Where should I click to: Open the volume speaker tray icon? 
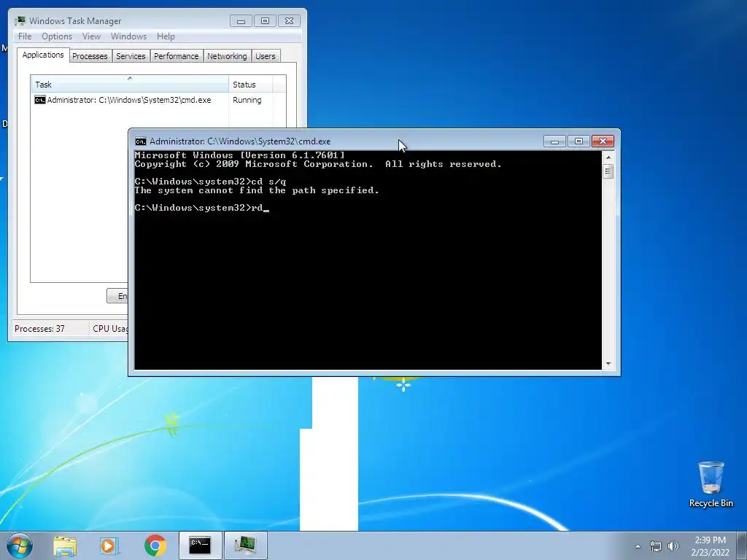[x=673, y=546]
